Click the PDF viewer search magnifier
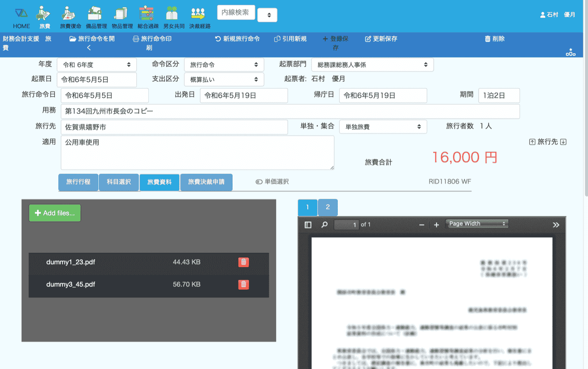This screenshot has width=588, height=369. 324,225
